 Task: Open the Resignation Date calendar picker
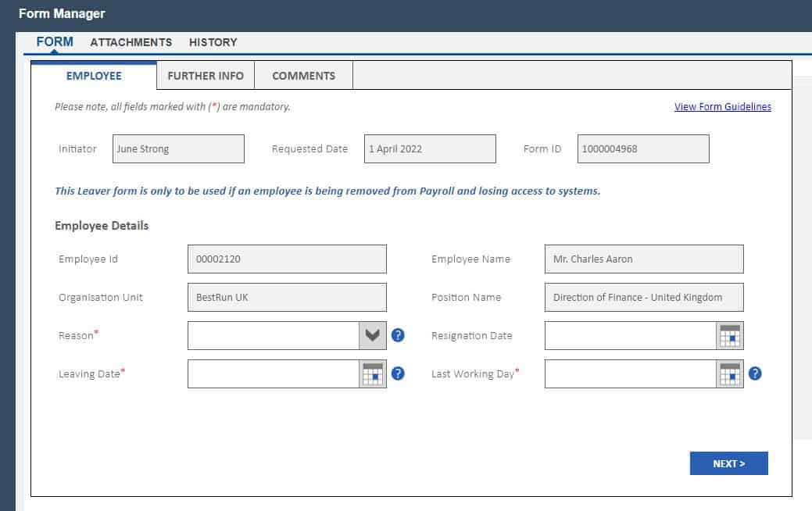tap(730, 335)
